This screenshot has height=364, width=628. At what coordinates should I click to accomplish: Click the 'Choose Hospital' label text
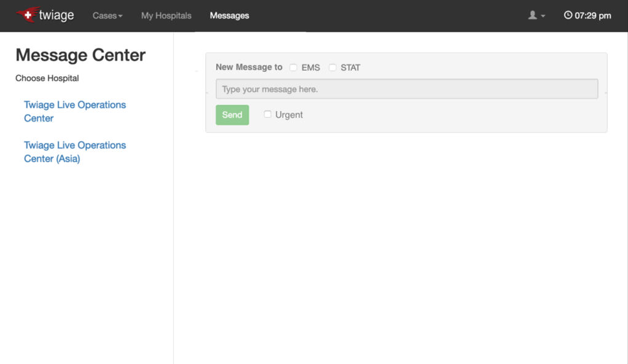[47, 78]
